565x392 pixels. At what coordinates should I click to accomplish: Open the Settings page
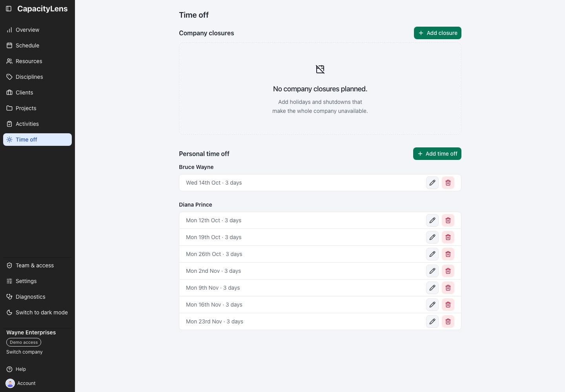[x=37, y=281]
